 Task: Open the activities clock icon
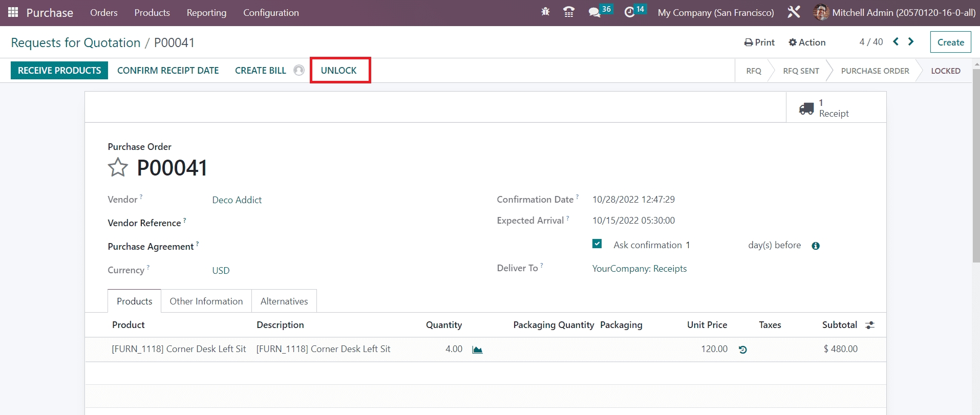coord(629,12)
